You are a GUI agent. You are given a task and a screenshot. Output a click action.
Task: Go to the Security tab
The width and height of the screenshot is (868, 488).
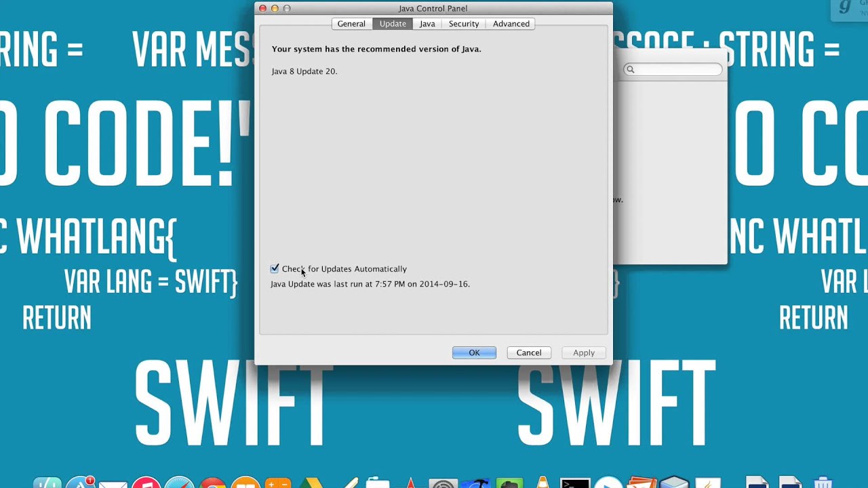(x=464, y=24)
